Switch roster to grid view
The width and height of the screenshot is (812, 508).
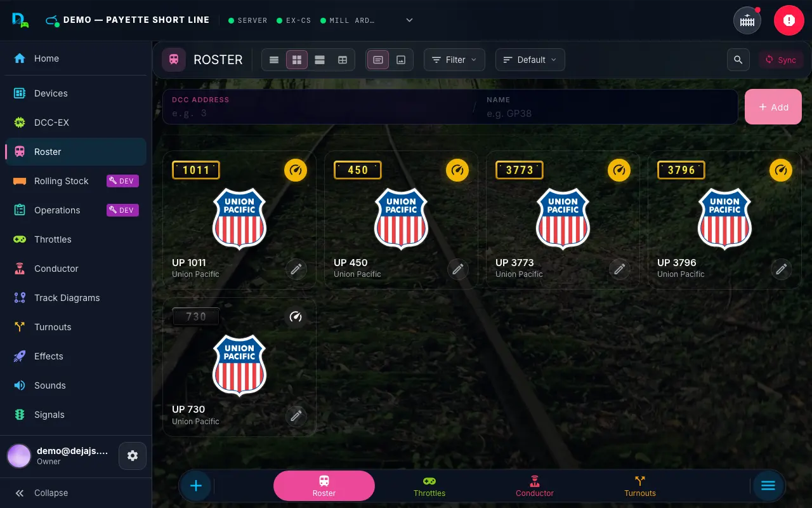pyautogui.click(x=297, y=60)
